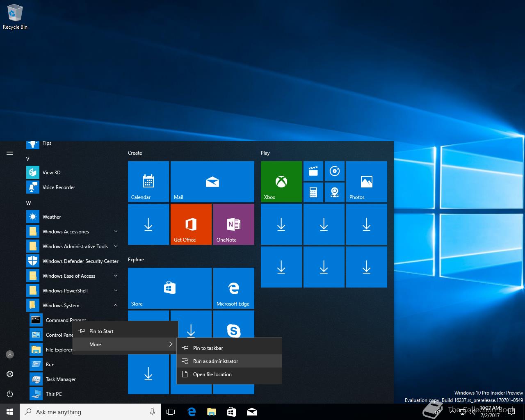Choose Pin to Start
This screenshot has width=525, height=420.
[126, 331]
